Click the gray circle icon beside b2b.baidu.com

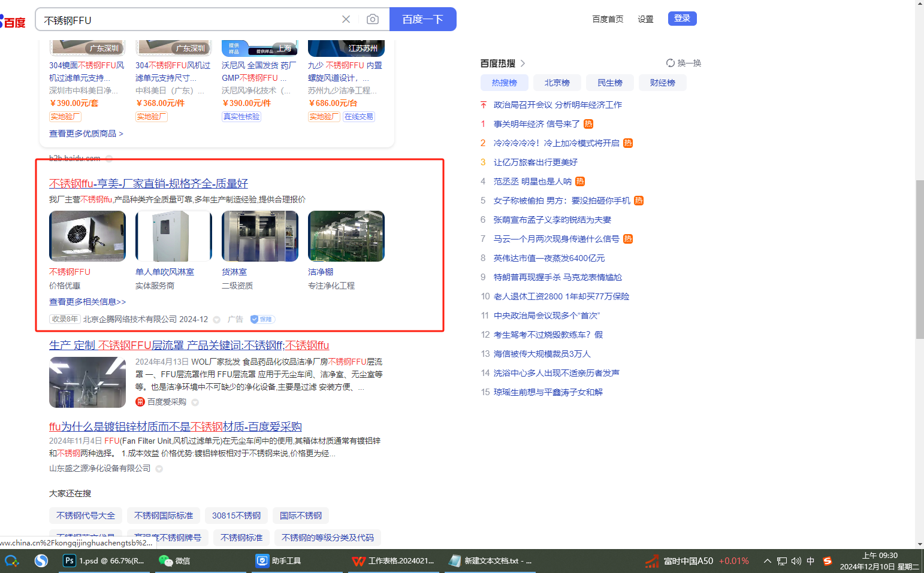(x=109, y=159)
